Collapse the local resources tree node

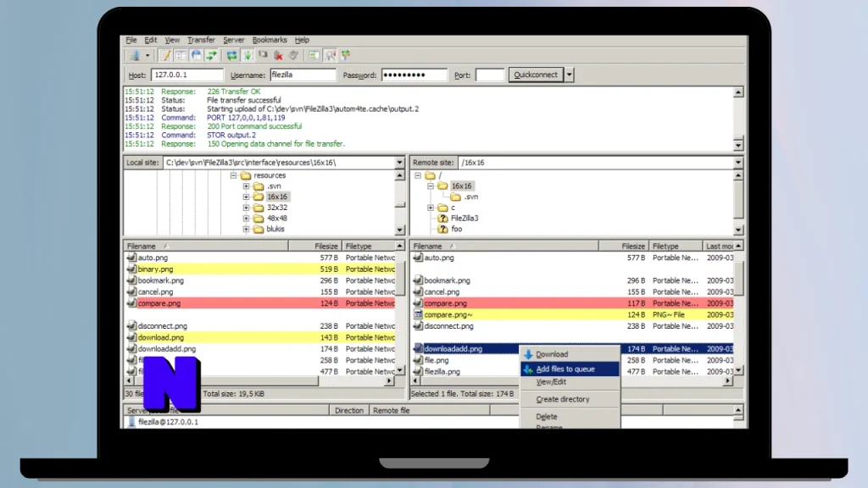point(233,175)
